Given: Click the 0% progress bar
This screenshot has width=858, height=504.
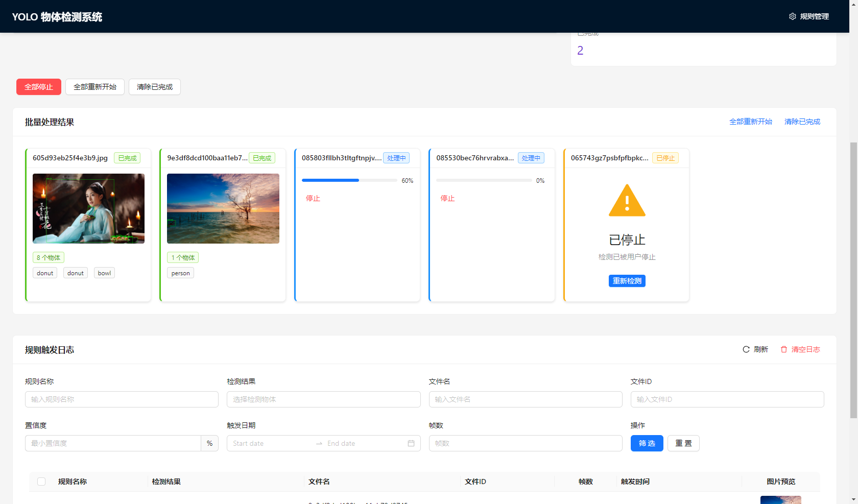Looking at the screenshot, I should 484,180.
